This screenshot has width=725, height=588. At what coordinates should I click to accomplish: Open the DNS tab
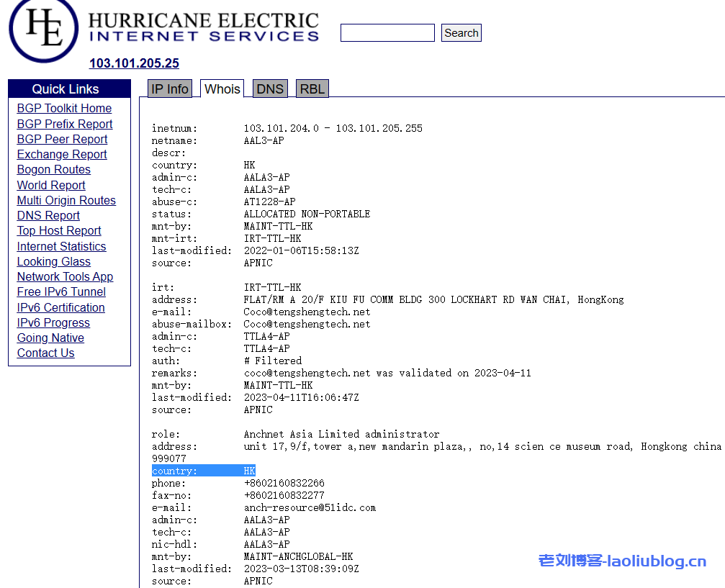[270, 89]
